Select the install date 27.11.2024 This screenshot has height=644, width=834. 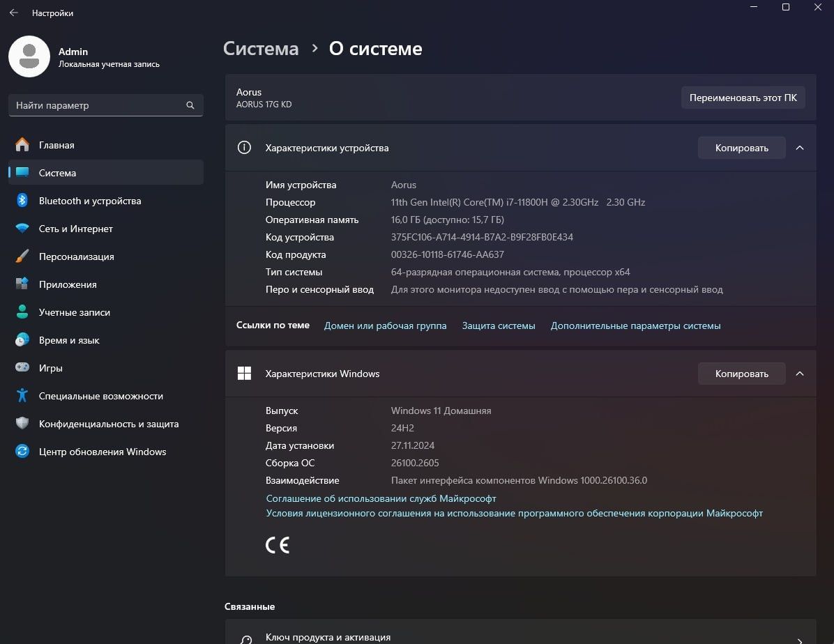coord(413,445)
